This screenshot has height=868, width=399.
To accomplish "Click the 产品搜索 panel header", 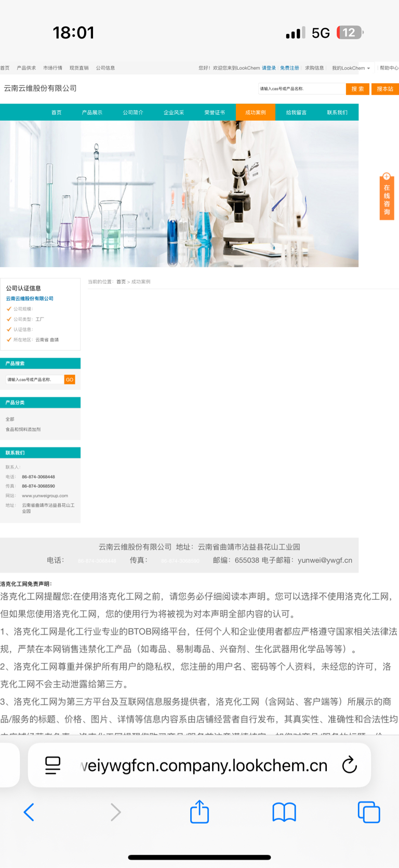I will pyautogui.click(x=40, y=363).
